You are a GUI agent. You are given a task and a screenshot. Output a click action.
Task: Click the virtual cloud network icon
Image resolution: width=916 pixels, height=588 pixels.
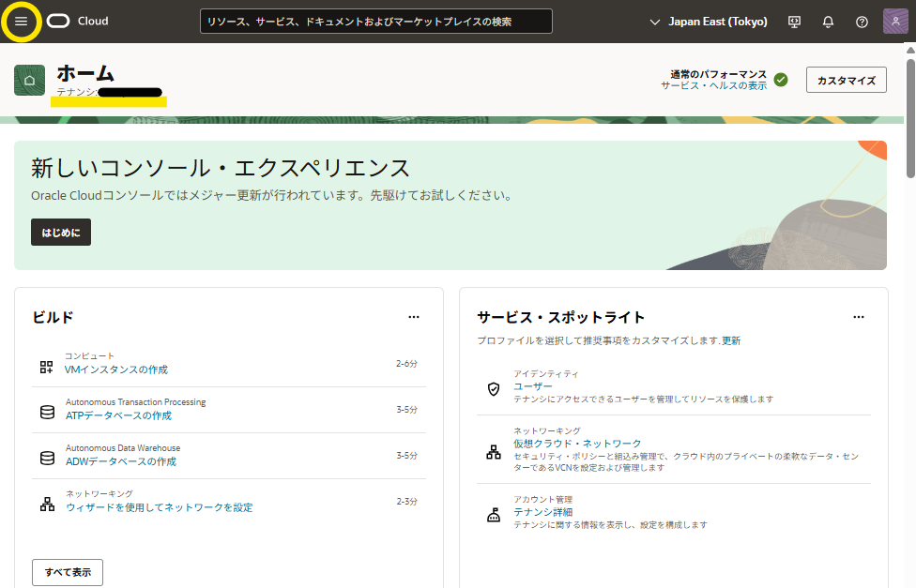[x=494, y=452]
